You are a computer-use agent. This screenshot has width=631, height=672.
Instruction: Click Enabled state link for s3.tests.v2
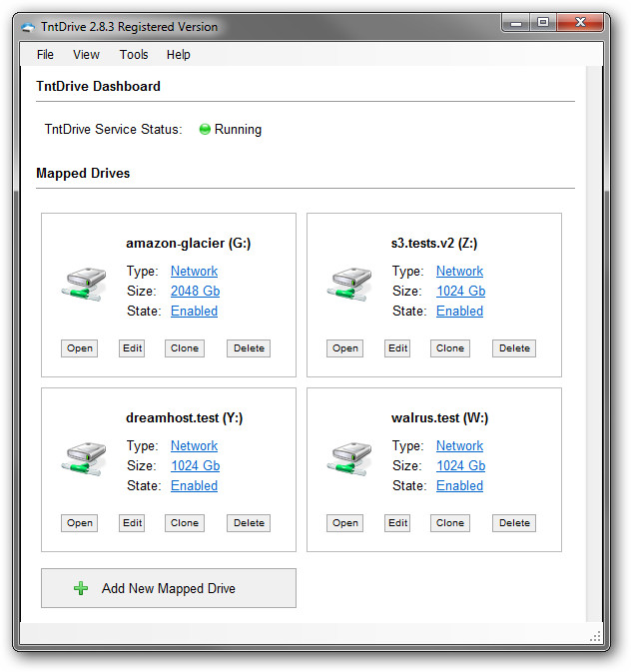(x=459, y=311)
